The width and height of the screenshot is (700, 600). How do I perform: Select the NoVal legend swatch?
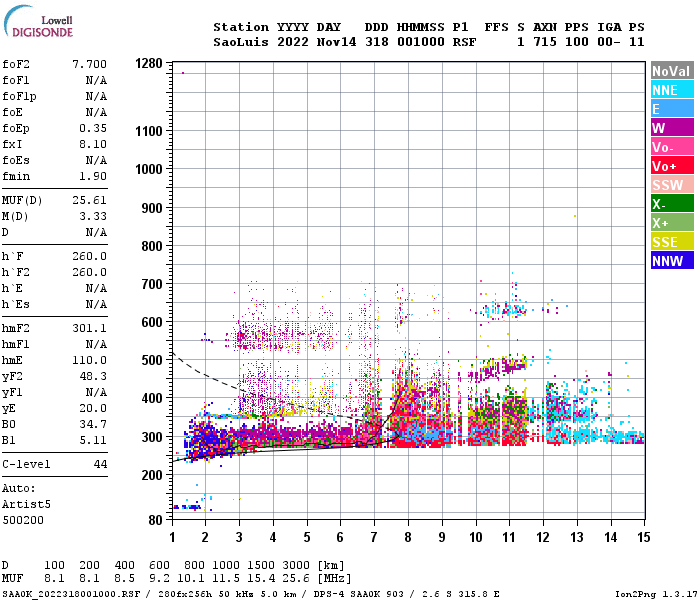672,71
